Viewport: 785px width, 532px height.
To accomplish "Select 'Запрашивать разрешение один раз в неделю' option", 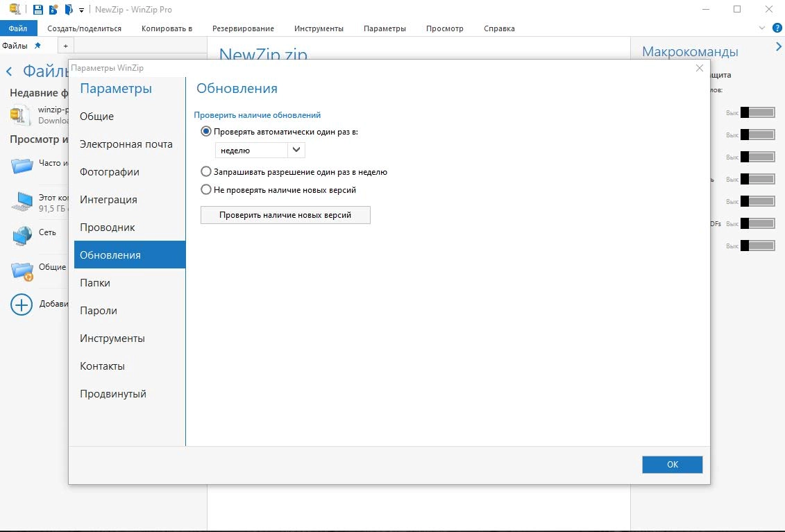I will [x=205, y=171].
